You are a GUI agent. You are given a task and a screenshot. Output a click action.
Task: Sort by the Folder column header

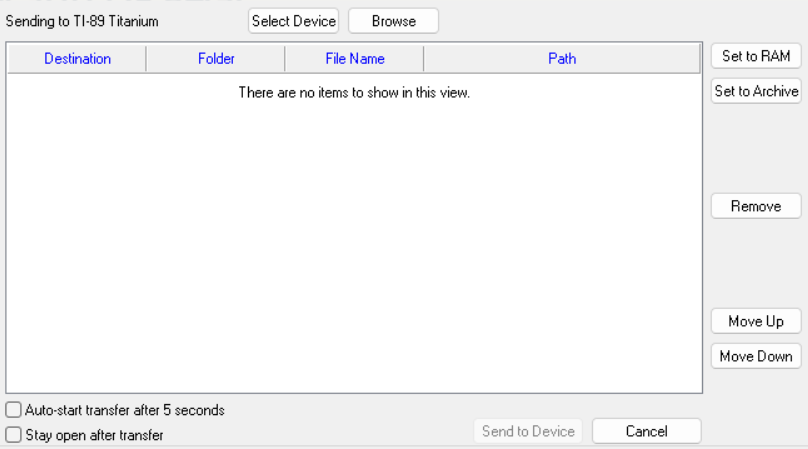coord(216,59)
